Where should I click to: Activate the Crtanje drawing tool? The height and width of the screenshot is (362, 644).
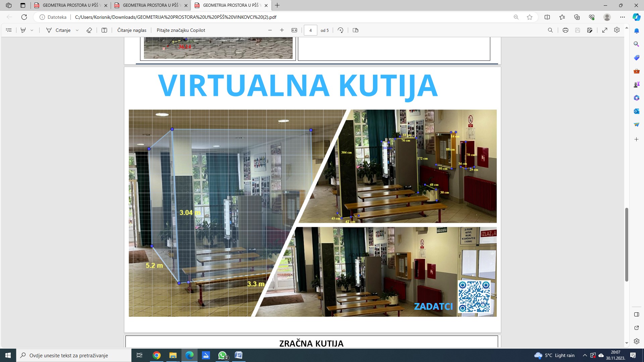pos(58,30)
